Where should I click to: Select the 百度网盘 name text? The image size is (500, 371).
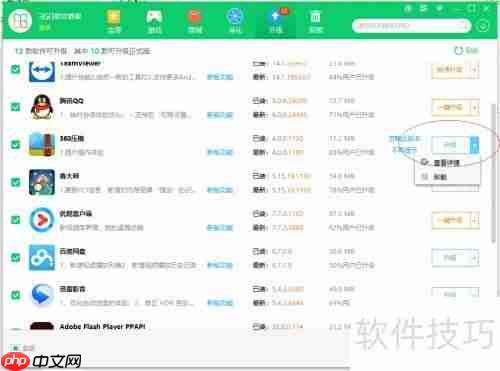[x=72, y=251]
